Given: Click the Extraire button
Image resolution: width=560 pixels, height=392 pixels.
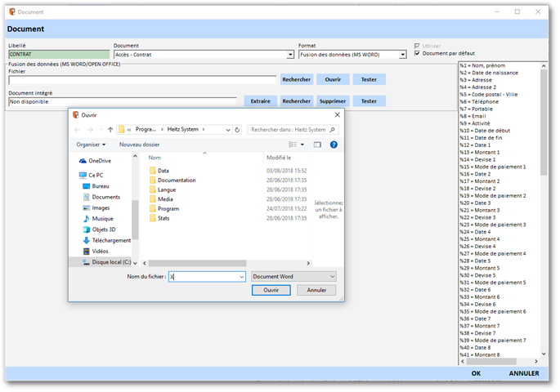Looking at the screenshot, I should click(259, 101).
